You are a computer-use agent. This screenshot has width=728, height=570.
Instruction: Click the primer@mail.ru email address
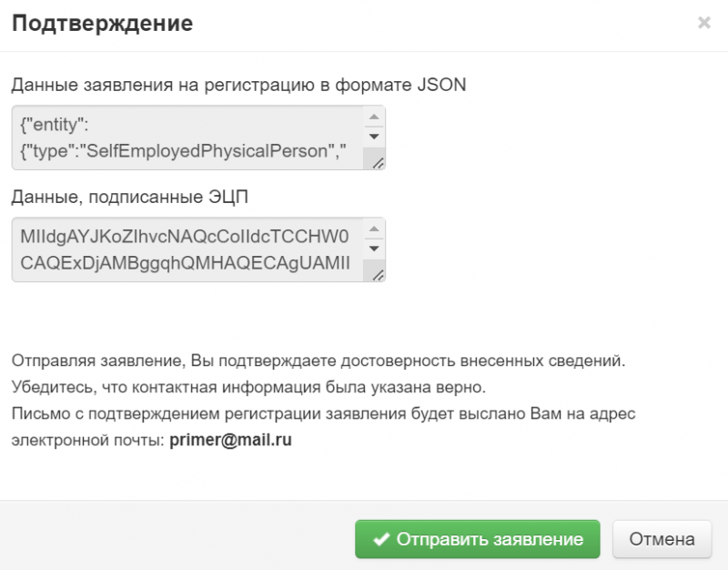click(231, 439)
